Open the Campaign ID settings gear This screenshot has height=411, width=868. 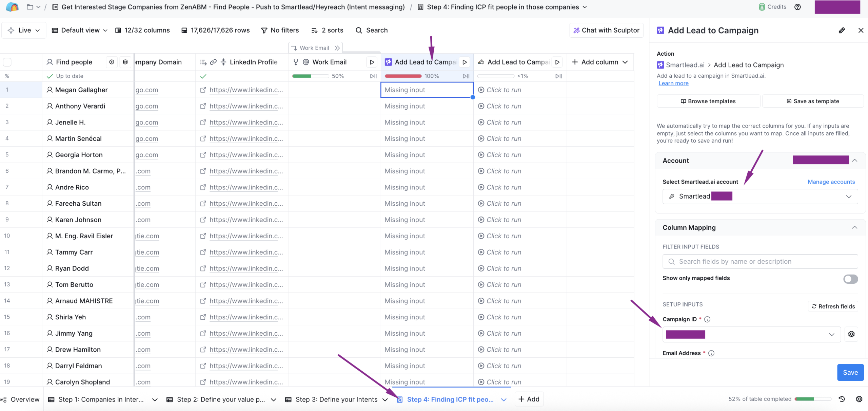click(851, 334)
